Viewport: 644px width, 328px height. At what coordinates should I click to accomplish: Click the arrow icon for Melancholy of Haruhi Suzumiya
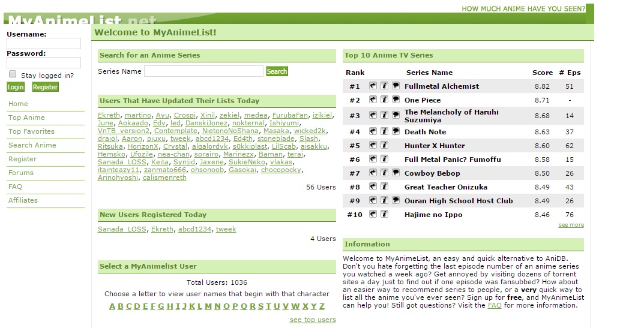coord(373,115)
